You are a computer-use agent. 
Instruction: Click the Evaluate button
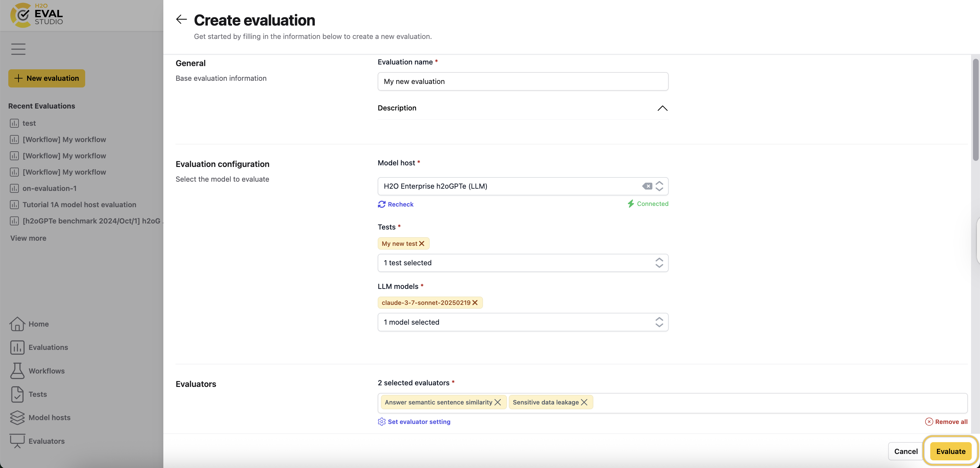[950, 451]
